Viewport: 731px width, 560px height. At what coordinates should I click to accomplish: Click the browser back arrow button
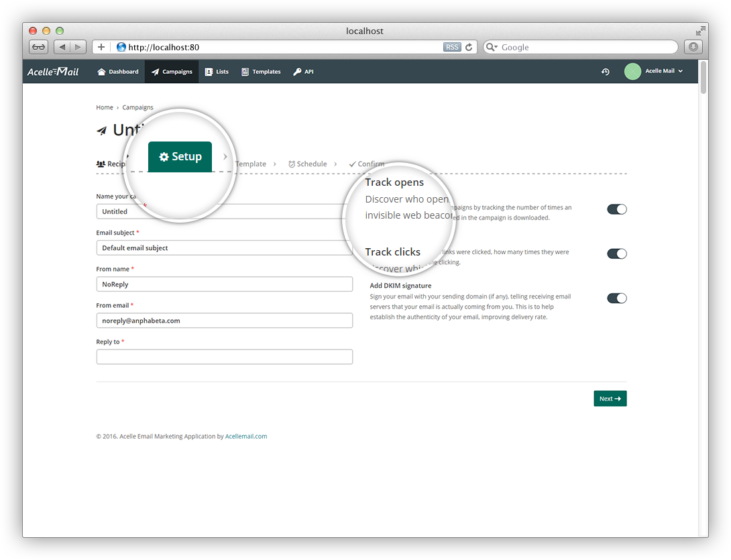point(62,47)
